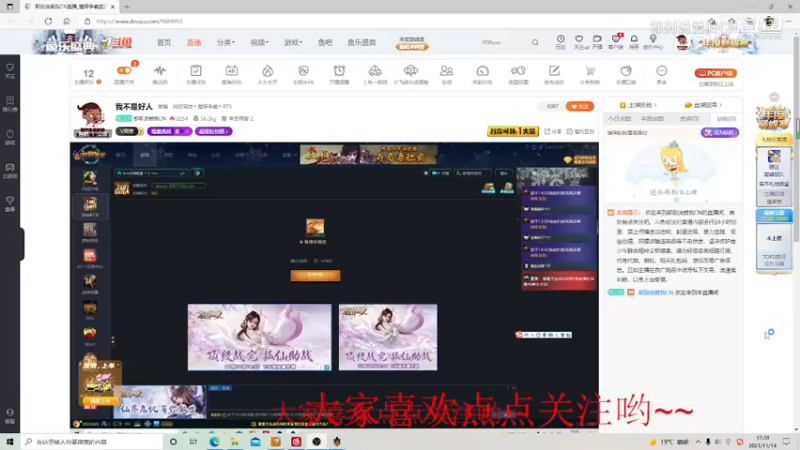Open File Explorer from the taskbar

coord(235,442)
